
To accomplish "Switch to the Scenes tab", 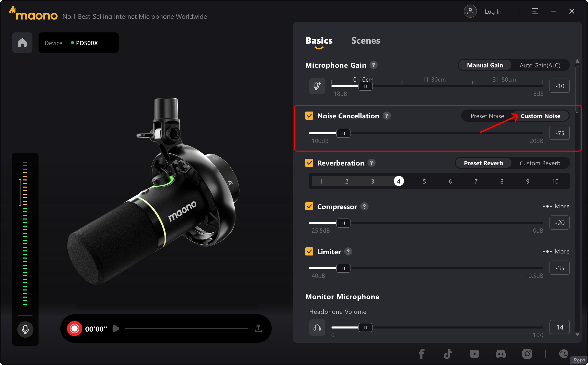I will click(365, 41).
